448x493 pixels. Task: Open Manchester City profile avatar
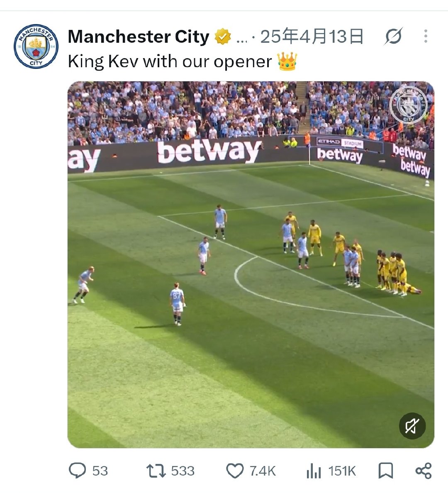coord(36,46)
